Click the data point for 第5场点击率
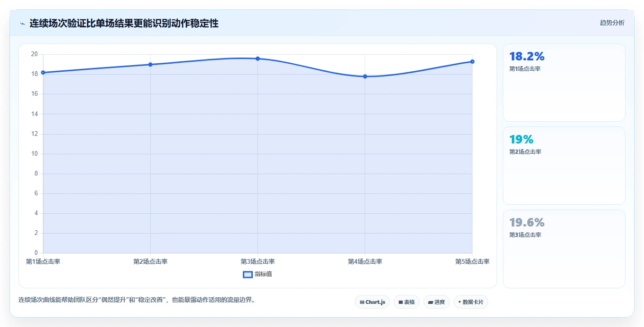 click(x=472, y=61)
